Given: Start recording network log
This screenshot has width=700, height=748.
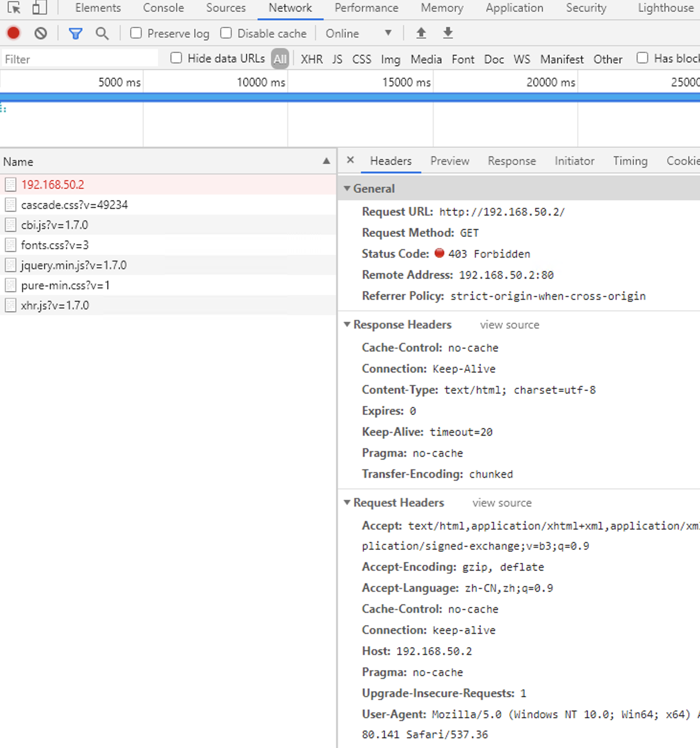Looking at the screenshot, I should click(13, 33).
